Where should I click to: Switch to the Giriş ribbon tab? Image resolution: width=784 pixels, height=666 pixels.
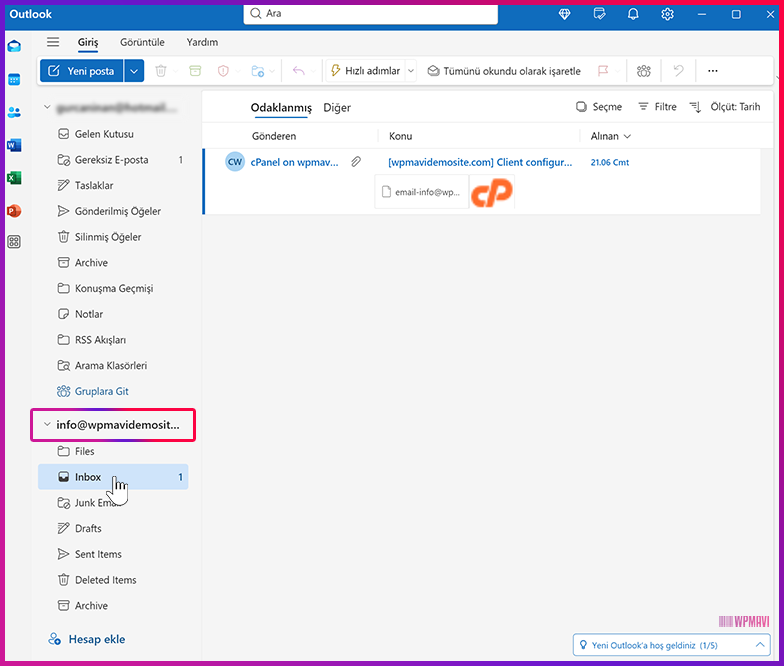pos(88,42)
